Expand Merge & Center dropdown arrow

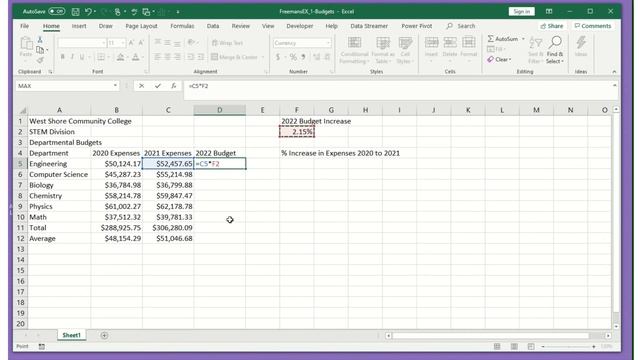263,57
